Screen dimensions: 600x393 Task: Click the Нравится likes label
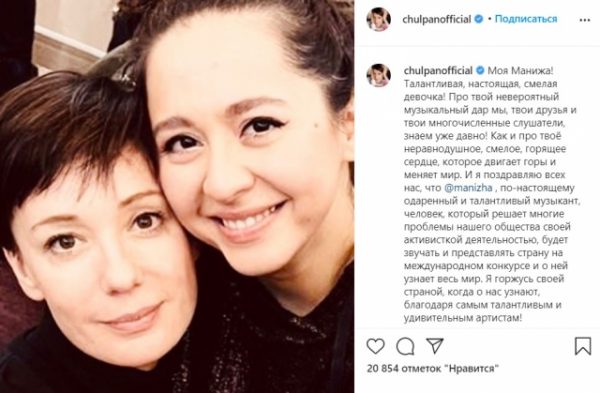(472, 369)
